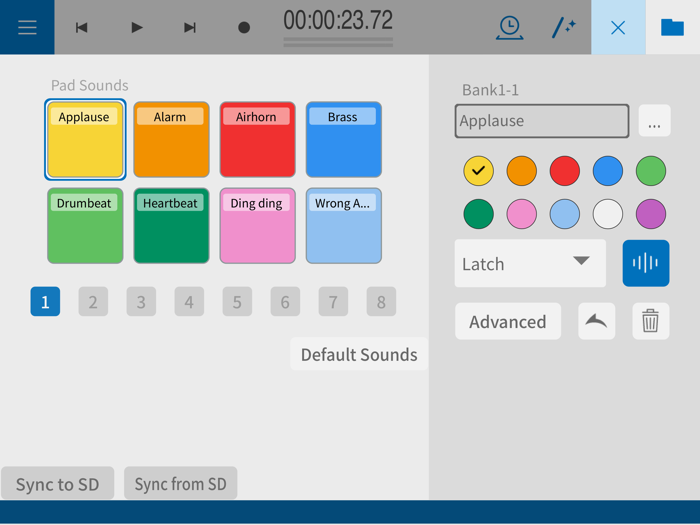Delete pad with trash icon

(x=650, y=321)
